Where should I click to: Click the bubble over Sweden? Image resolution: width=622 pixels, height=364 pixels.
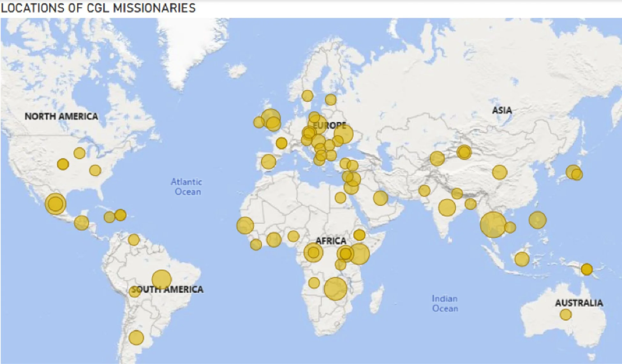click(x=307, y=96)
